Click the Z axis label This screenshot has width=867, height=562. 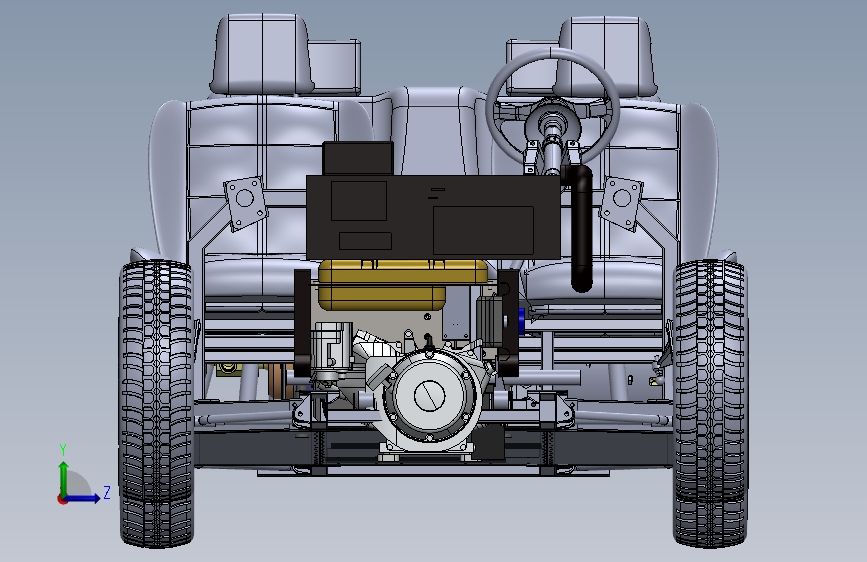[107, 492]
